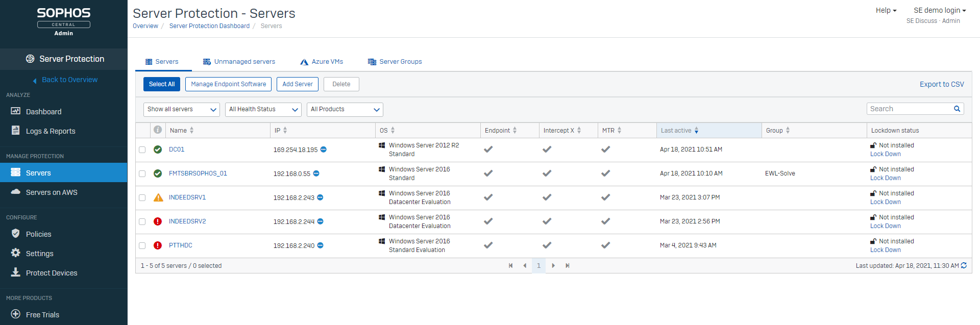Check the checkbox for DC01 server
This screenshot has height=325, width=980.
click(x=142, y=149)
